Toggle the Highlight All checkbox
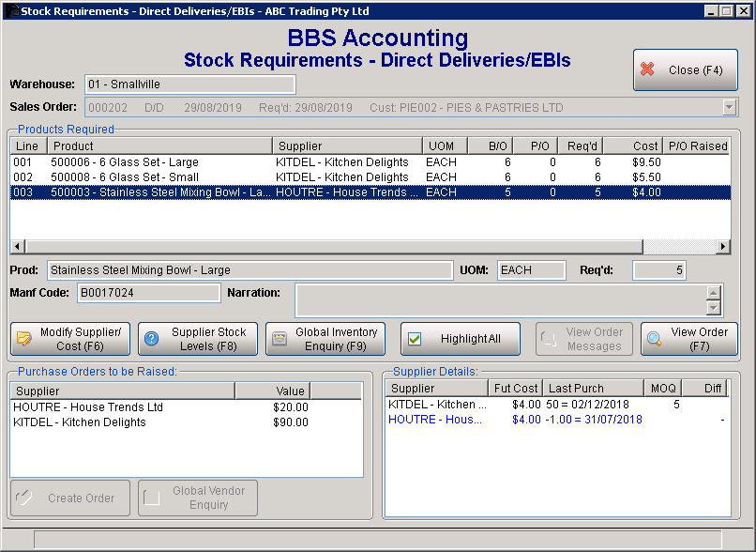The width and height of the screenshot is (756, 552). pyautogui.click(x=413, y=338)
